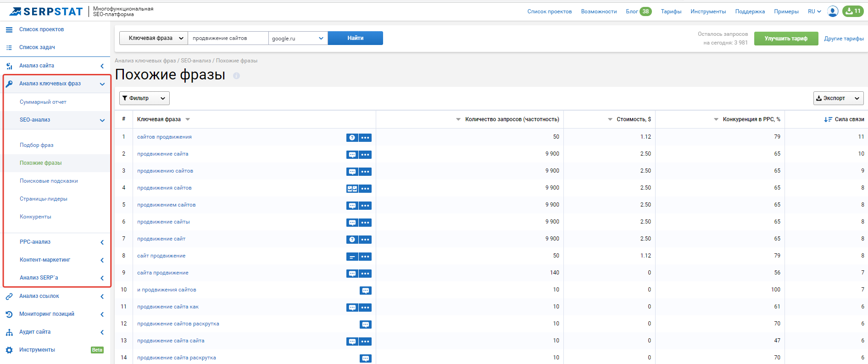The height and width of the screenshot is (364, 868).
Task: Sort by Стоимость, $ column
Action: pyautogui.click(x=629, y=119)
